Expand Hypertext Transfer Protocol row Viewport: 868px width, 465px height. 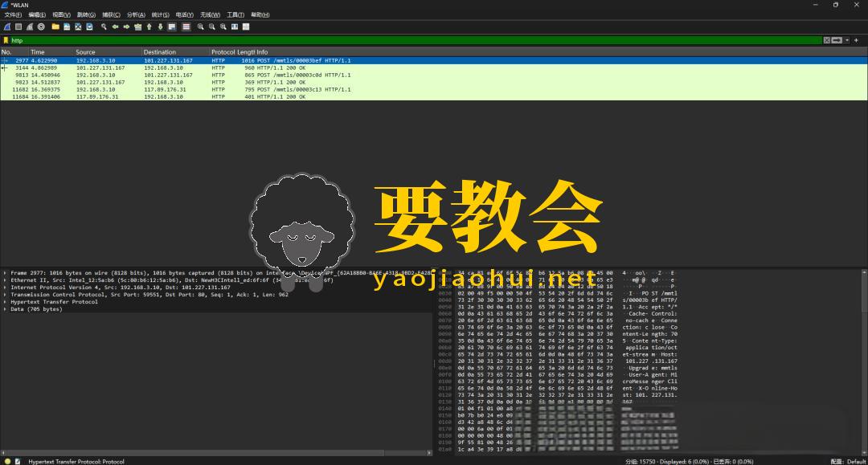(5, 302)
